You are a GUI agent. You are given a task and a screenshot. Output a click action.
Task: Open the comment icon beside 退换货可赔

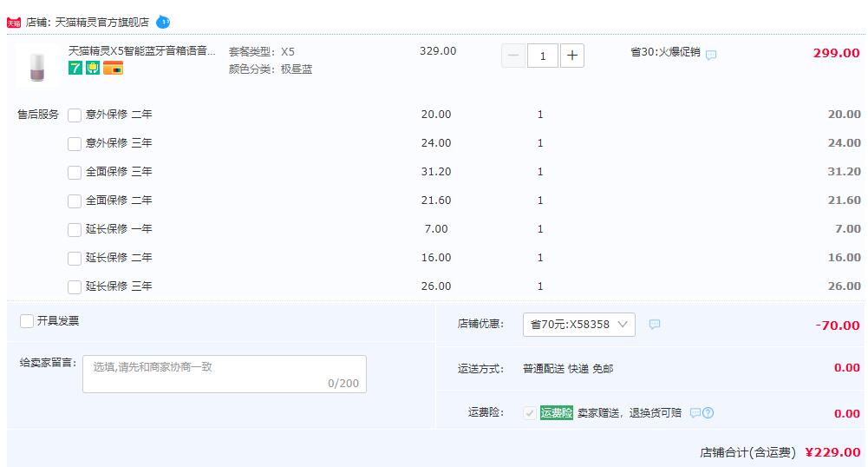pos(695,412)
